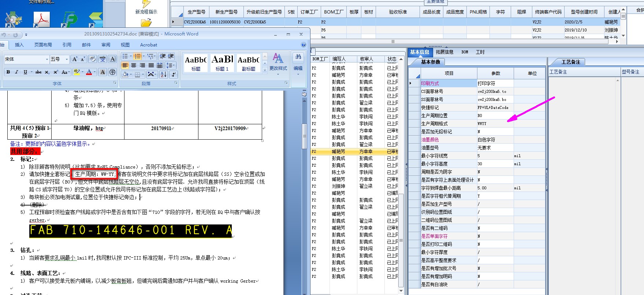Align text right

pyautogui.click(x=142, y=65)
